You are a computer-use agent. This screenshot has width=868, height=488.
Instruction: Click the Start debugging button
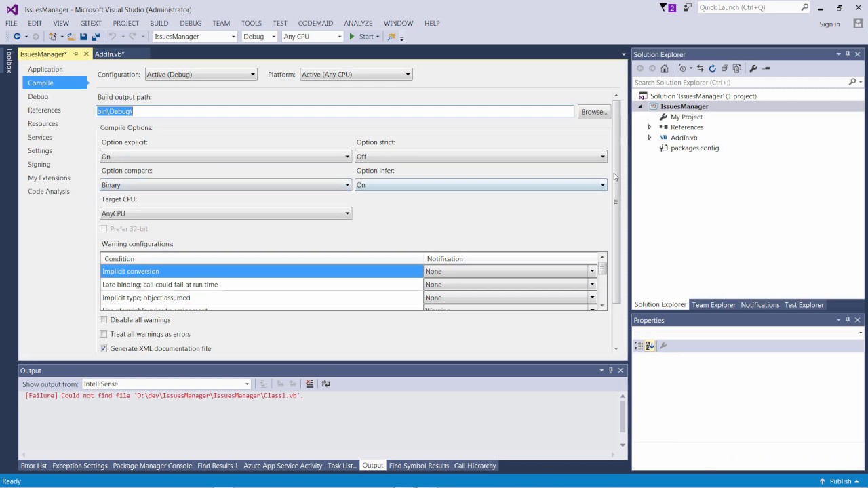(363, 37)
